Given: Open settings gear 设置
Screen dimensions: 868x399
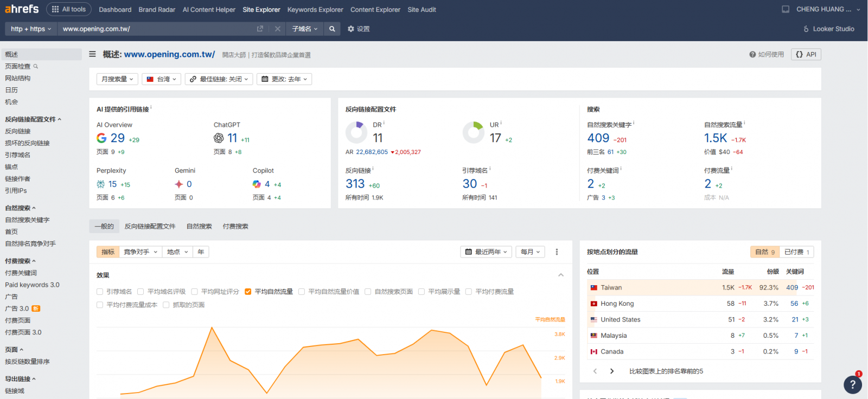Looking at the screenshot, I should click(359, 29).
